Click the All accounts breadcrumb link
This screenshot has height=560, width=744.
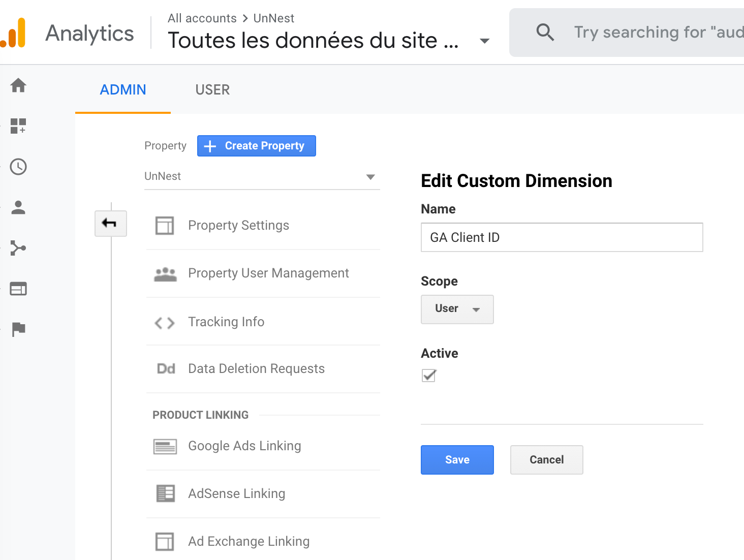pos(202,18)
